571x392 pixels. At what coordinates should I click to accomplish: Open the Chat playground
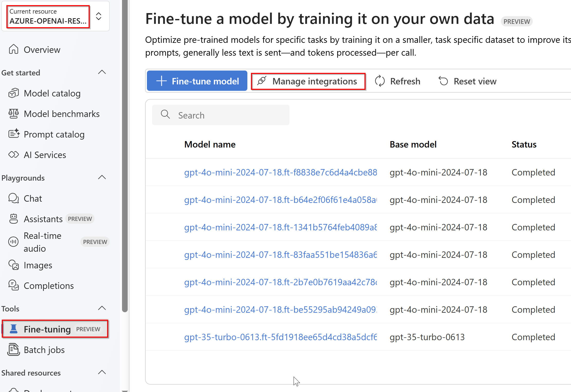point(33,198)
